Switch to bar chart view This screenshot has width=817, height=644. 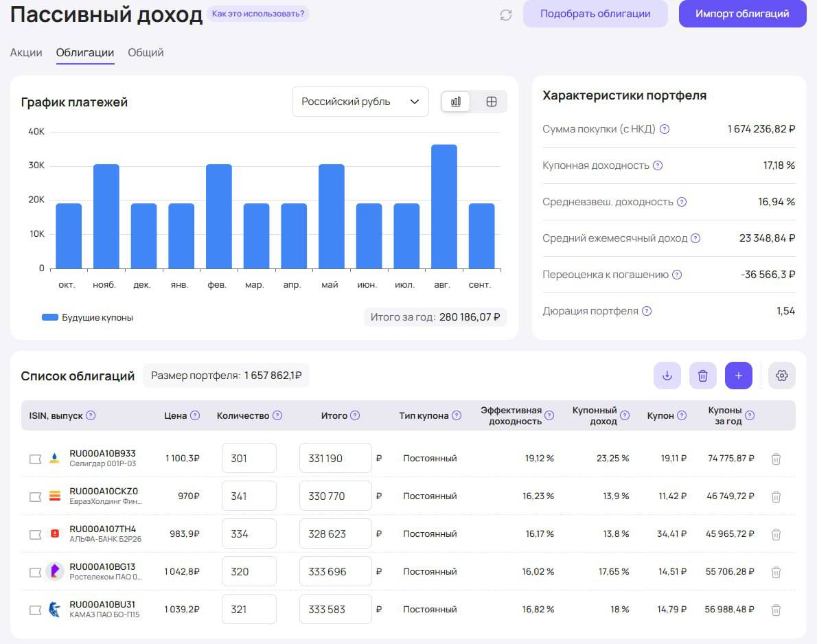click(456, 102)
